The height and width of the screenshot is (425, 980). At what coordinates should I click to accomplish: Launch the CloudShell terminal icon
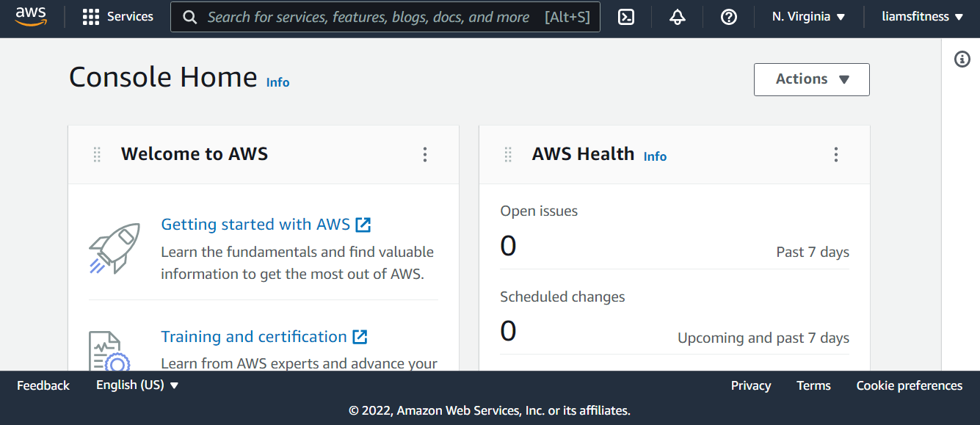pyautogui.click(x=626, y=17)
